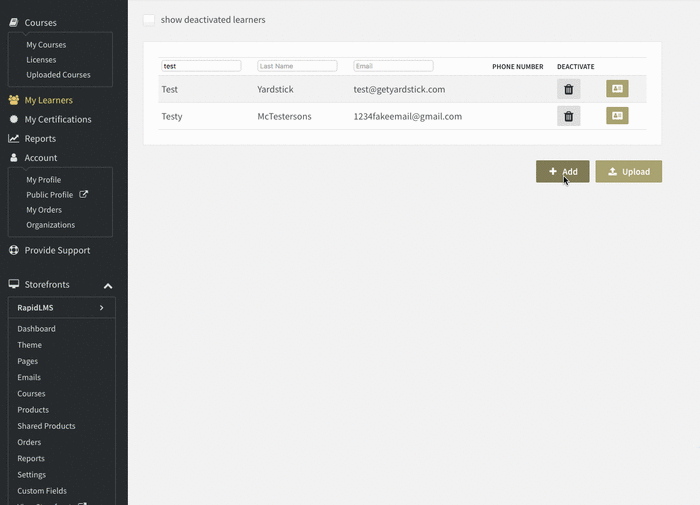
Task: Open My Orders under Account
Action: (44, 209)
